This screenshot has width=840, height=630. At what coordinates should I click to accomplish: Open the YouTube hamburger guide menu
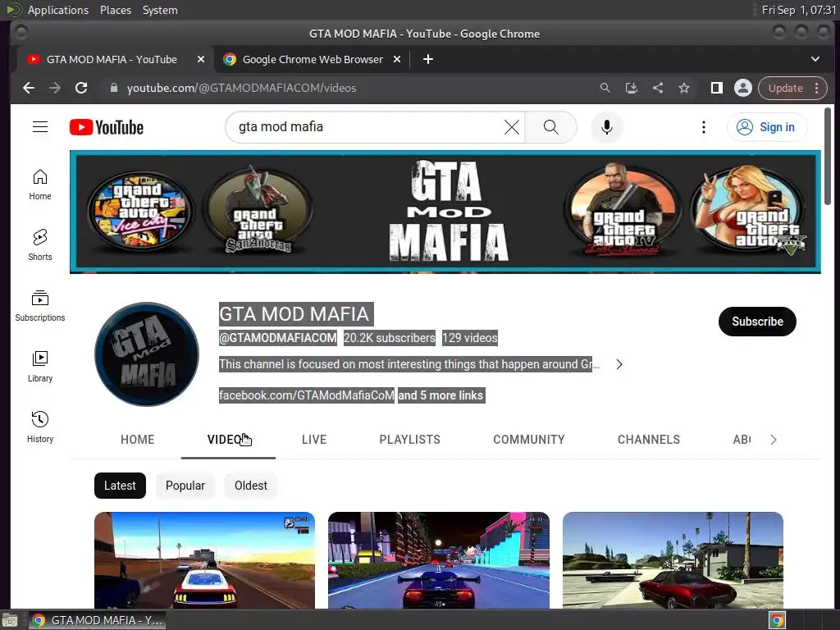[40, 127]
